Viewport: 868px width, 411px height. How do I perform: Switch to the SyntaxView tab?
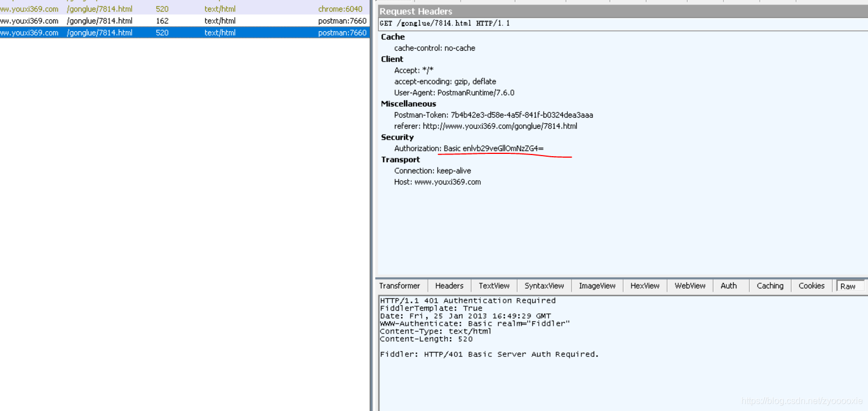pyautogui.click(x=544, y=286)
